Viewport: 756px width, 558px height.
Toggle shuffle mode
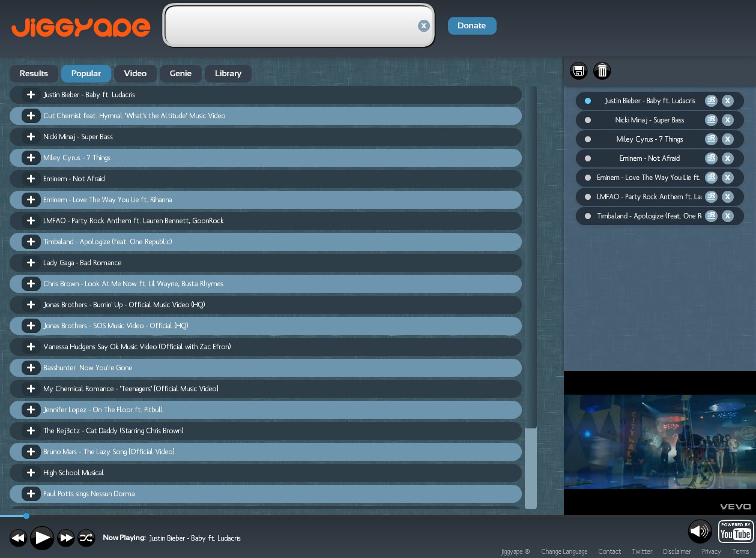[86, 538]
